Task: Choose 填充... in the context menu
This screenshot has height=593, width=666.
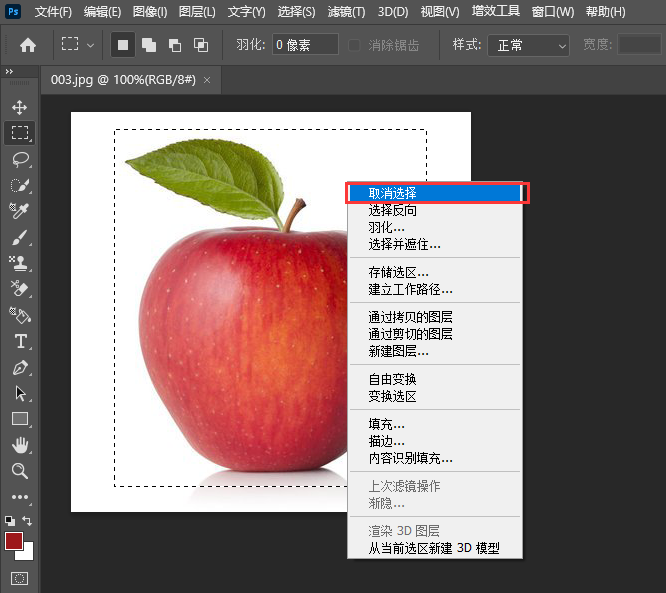Action: coord(436,424)
